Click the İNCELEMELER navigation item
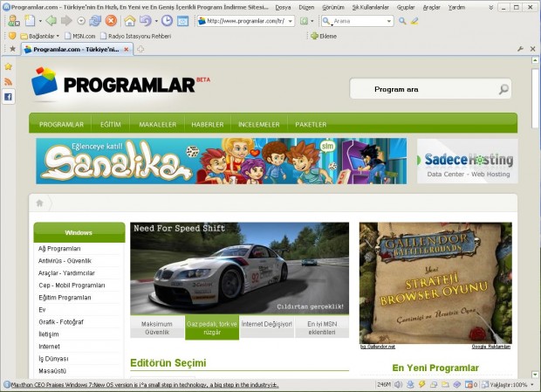The image size is (541, 392). (x=259, y=125)
